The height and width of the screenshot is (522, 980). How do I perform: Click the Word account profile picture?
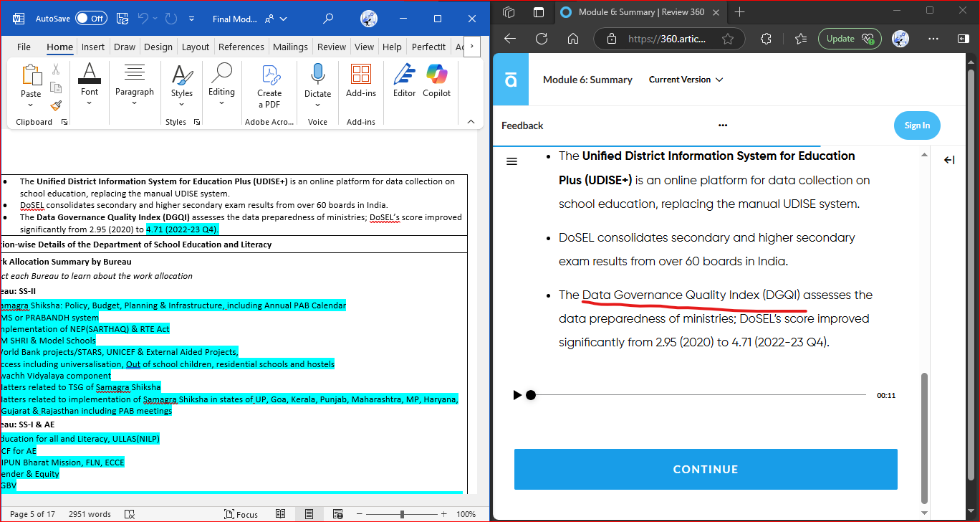[369, 19]
